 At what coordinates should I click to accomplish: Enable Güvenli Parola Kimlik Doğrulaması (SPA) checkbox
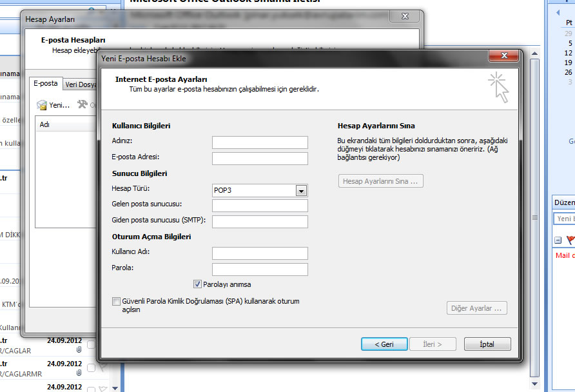(116, 301)
